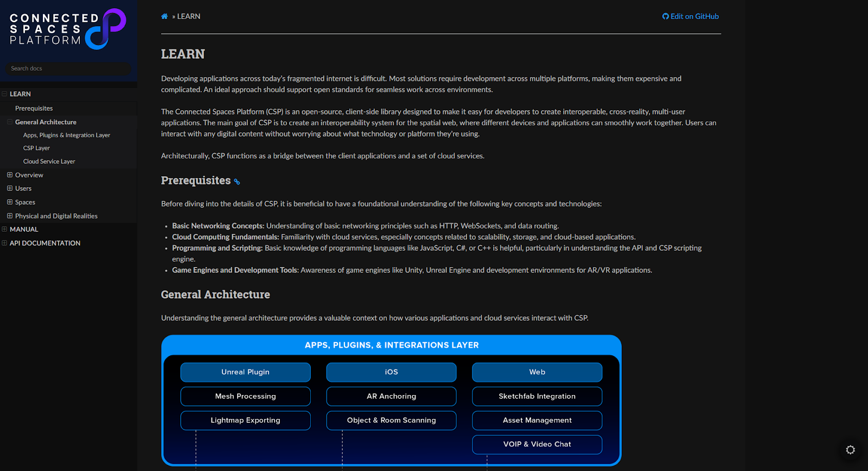Open the Edit on GitHub link
This screenshot has height=471, width=868.
tap(691, 16)
